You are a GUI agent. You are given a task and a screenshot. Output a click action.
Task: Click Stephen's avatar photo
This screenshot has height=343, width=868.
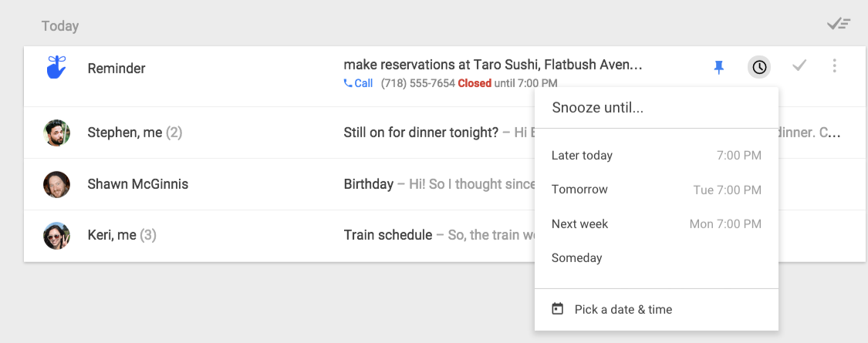tap(57, 133)
